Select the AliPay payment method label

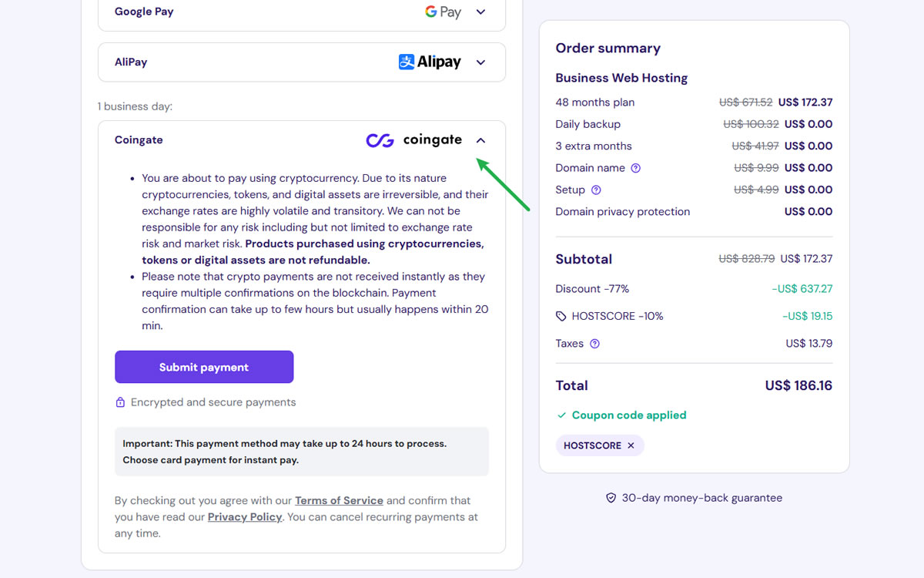pos(131,62)
